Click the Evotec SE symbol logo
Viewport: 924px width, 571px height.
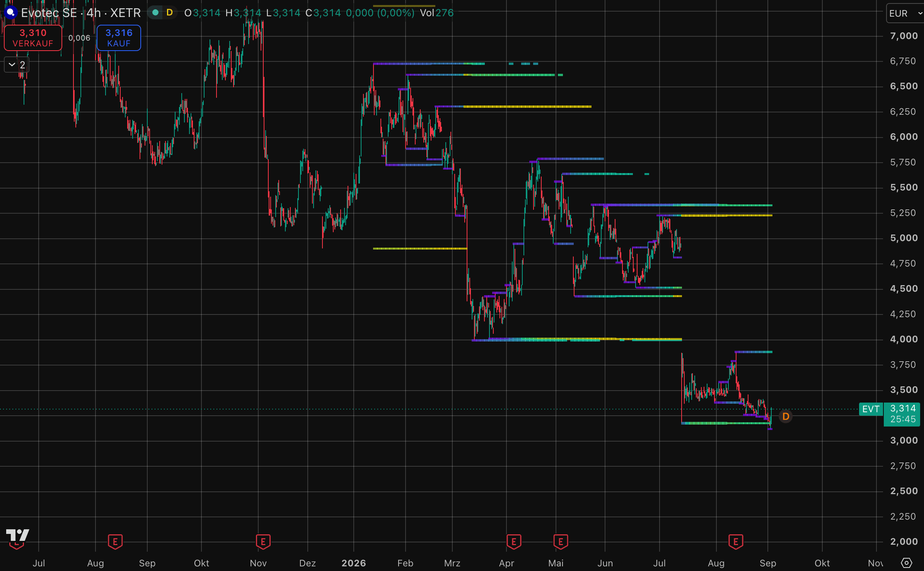point(10,13)
